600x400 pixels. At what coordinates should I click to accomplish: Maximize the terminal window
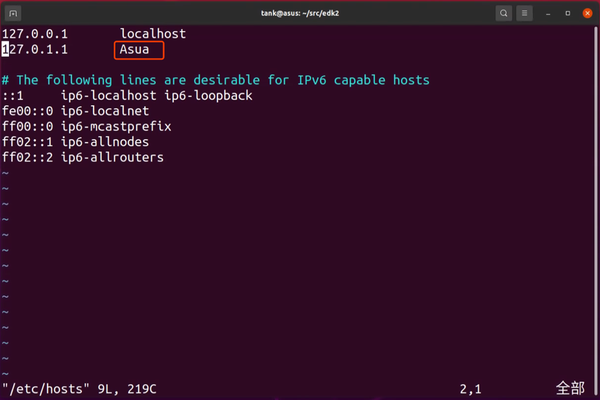pos(568,13)
